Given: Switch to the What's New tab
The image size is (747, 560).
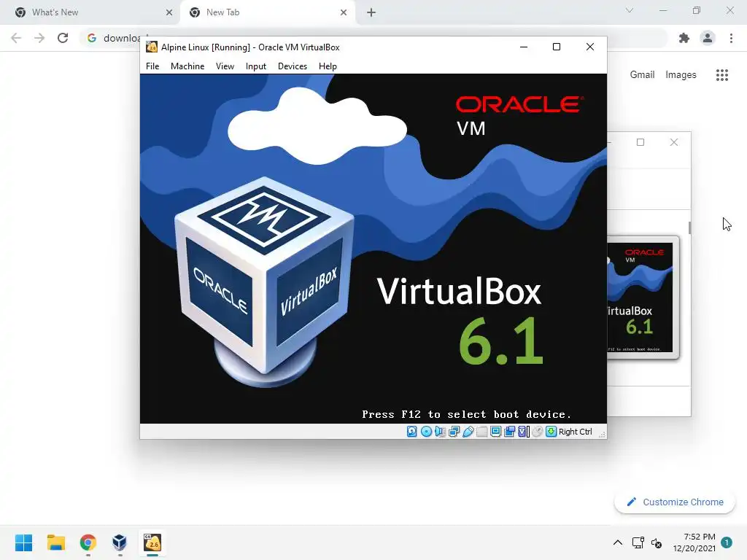Looking at the screenshot, I should pyautogui.click(x=90, y=12).
